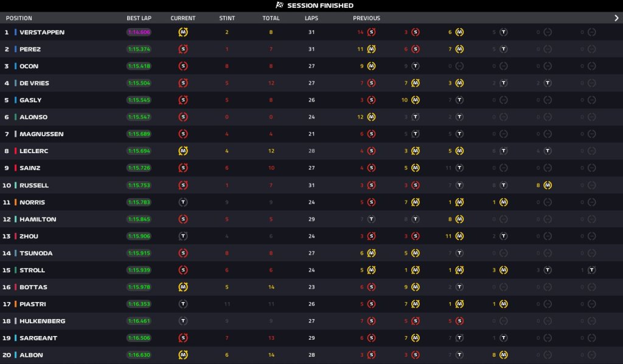Click Hulkenberg's current test tyre icon
The height and width of the screenshot is (364, 623).
point(183,321)
